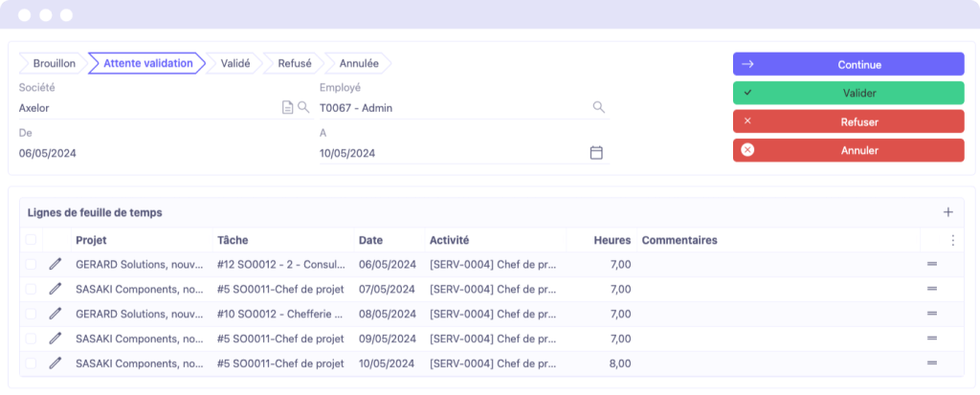Viewport: 980px width, 395px height.
Task: Toggle the select-all checkbox in table header
Action: click(31, 240)
